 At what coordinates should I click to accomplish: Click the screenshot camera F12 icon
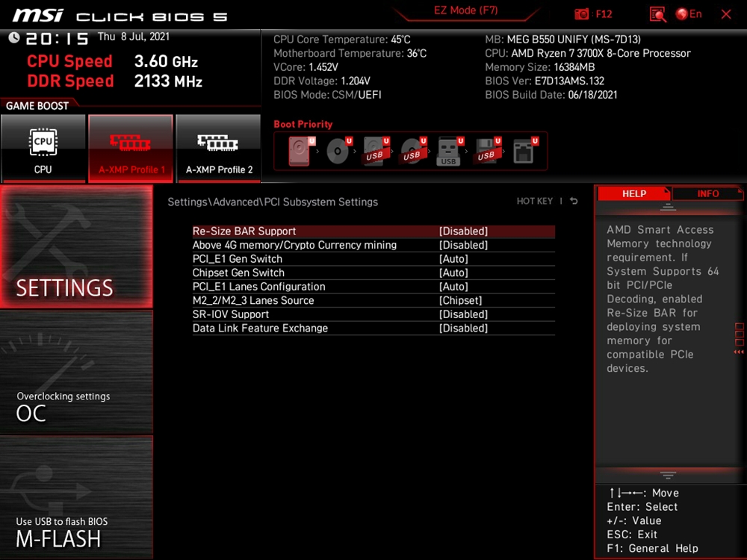(x=582, y=14)
